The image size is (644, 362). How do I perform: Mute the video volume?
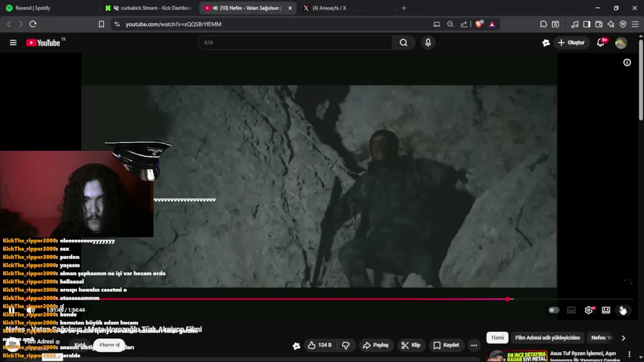coord(30,310)
